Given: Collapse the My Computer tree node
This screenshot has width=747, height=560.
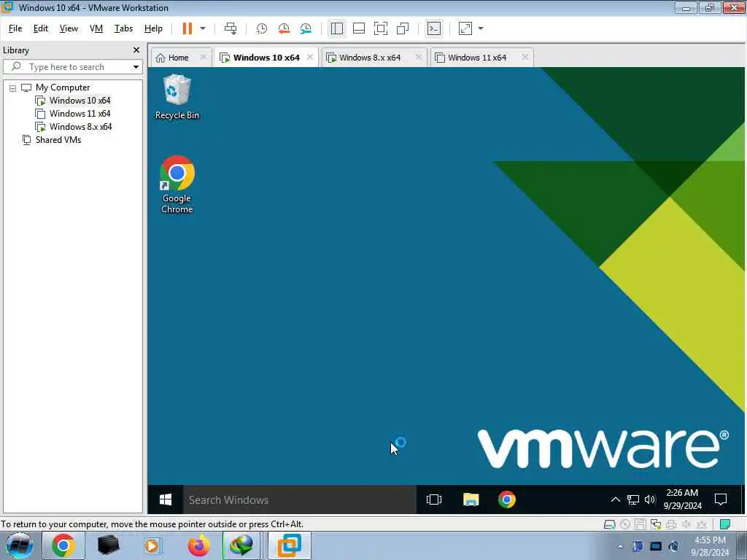Looking at the screenshot, I should click(13, 88).
